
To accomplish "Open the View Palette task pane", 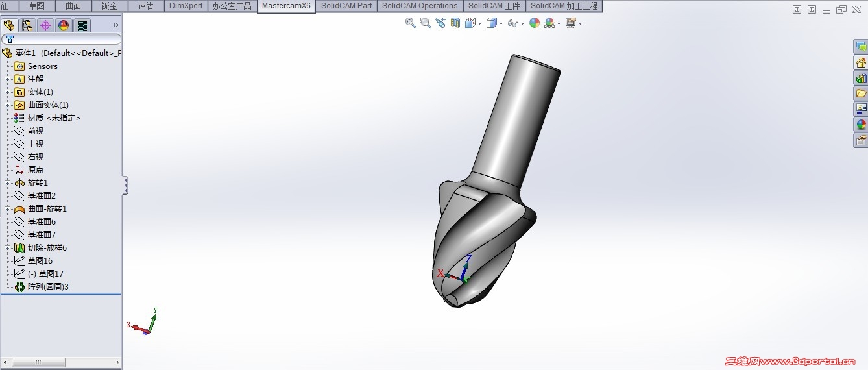I will click(x=861, y=109).
